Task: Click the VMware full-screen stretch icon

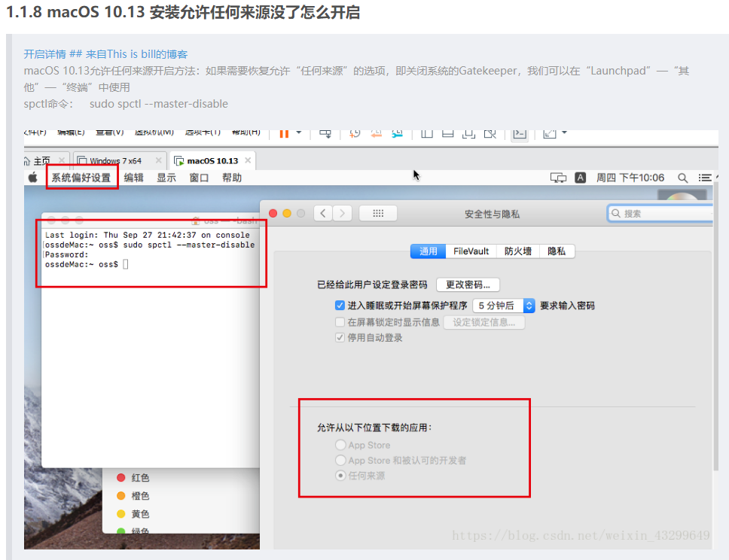Action: (x=550, y=134)
